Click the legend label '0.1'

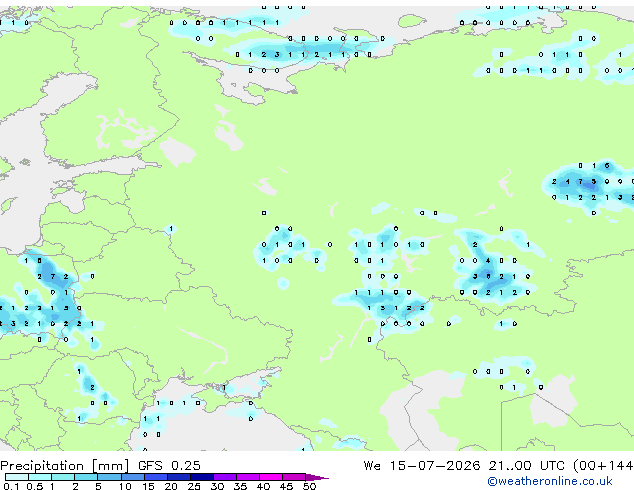click(11, 486)
